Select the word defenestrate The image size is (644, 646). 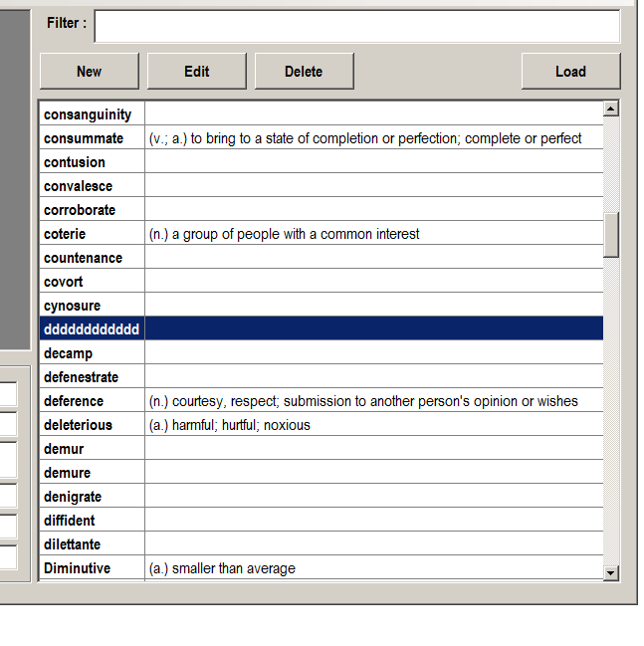coord(82,377)
